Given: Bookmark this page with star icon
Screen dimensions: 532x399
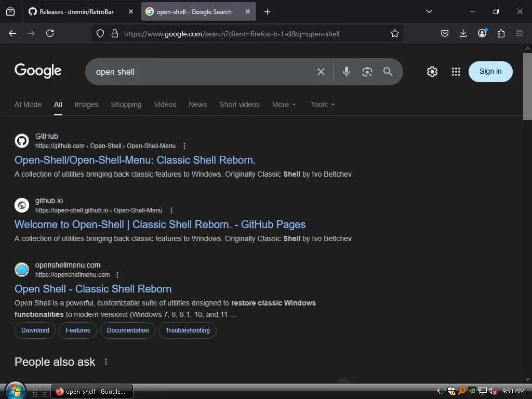Looking at the screenshot, I should (x=395, y=33).
